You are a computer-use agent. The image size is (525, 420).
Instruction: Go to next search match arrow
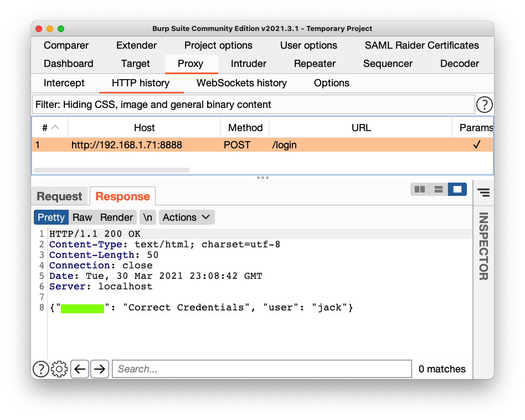100,369
